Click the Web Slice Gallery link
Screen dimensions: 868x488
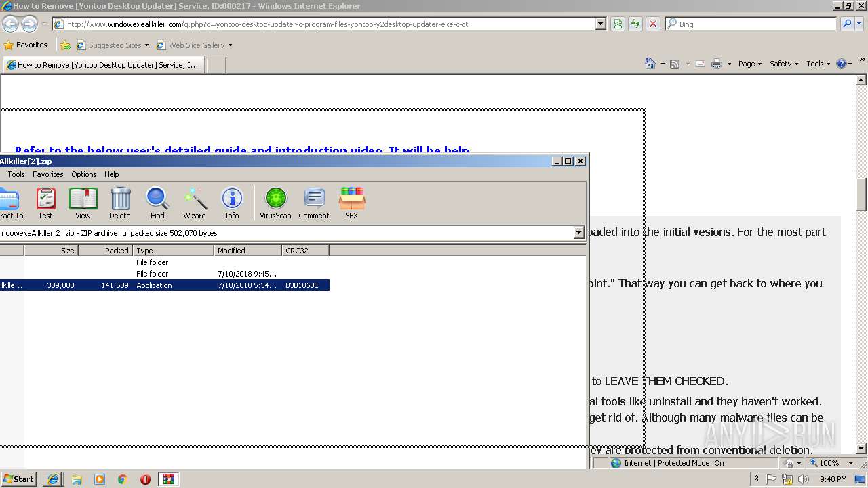195,45
